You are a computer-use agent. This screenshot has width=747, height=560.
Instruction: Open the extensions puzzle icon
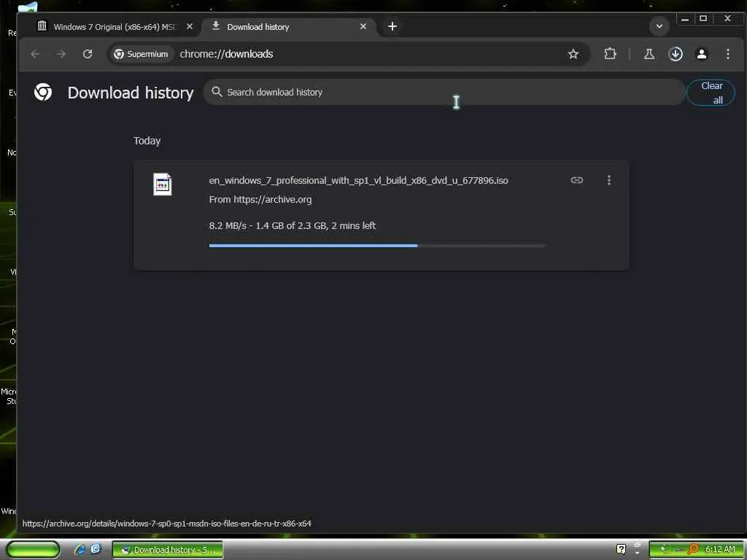coord(610,54)
